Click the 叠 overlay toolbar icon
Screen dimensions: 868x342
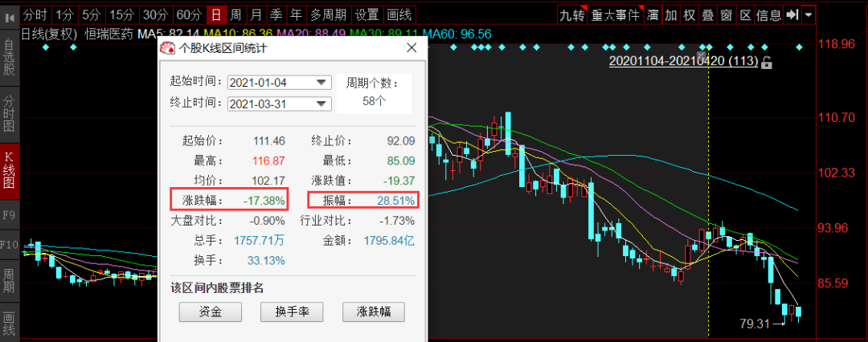coord(706,14)
